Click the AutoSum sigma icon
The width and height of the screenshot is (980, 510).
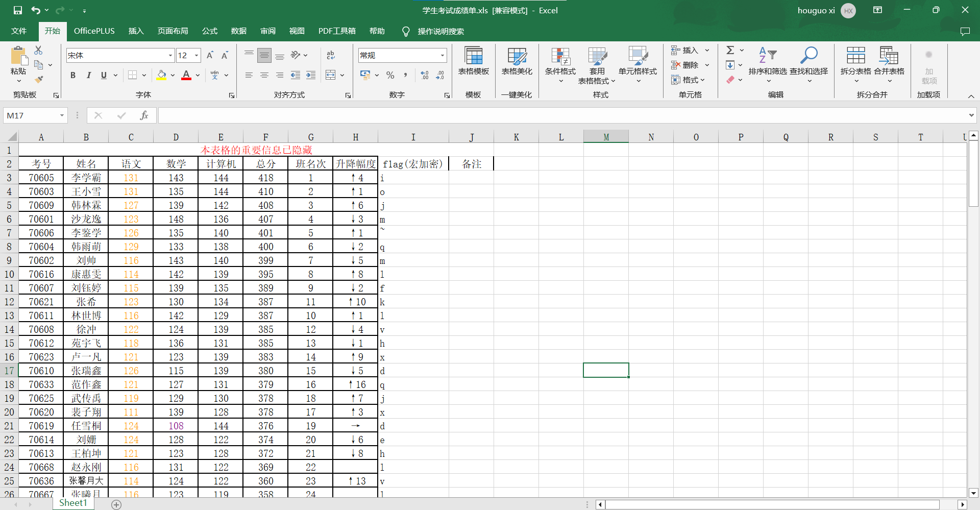pos(730,50)
